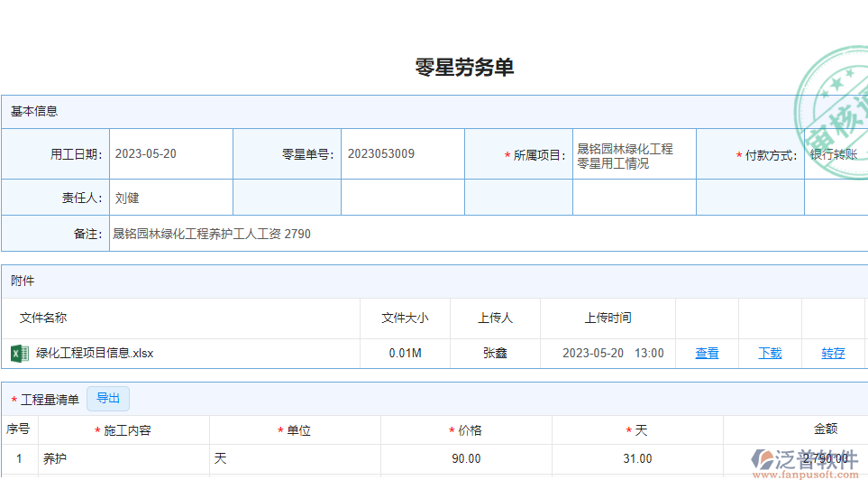Open the 绿化工程项目信息.xlsx attachment

coord(95,353)
